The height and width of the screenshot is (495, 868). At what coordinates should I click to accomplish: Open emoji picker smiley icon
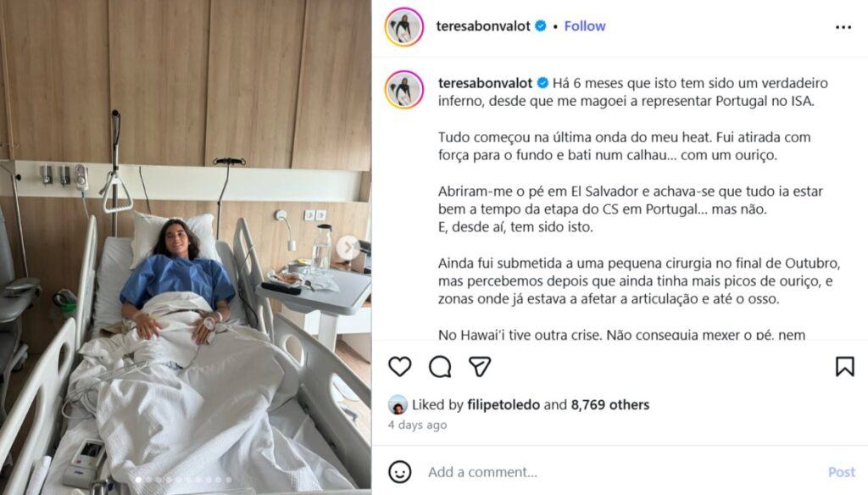pos(400,472)
